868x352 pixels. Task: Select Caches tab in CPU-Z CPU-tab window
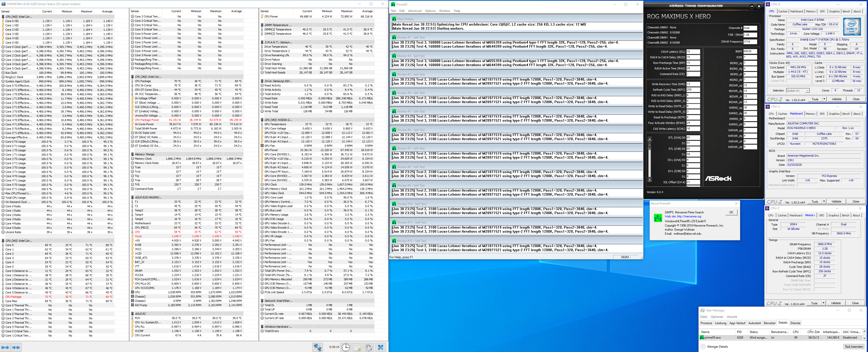pyautogui.click(x=783, y=11)
